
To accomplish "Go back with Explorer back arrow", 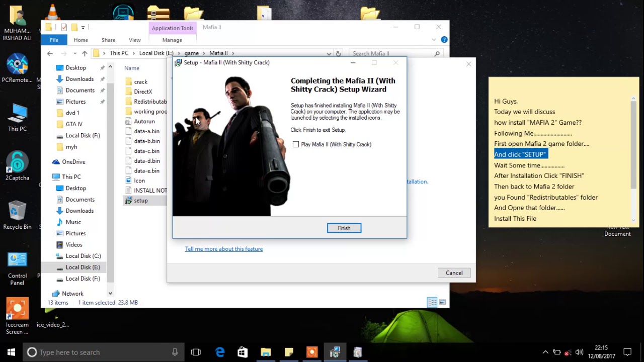I will (50, 53).
